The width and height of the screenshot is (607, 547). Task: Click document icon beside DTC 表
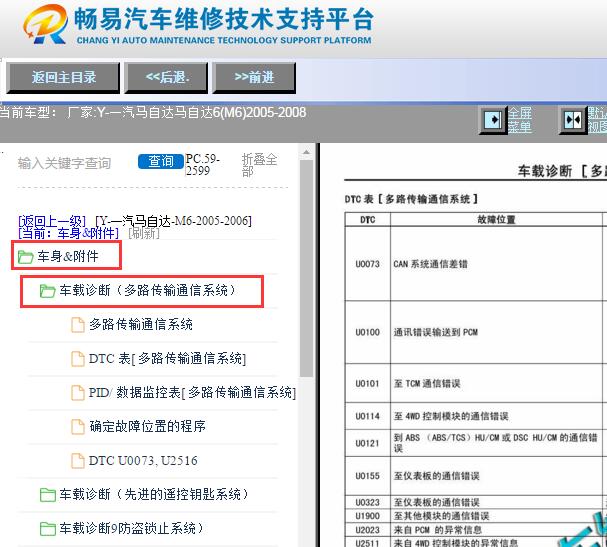pyautogui.click(x=78, y=359)
